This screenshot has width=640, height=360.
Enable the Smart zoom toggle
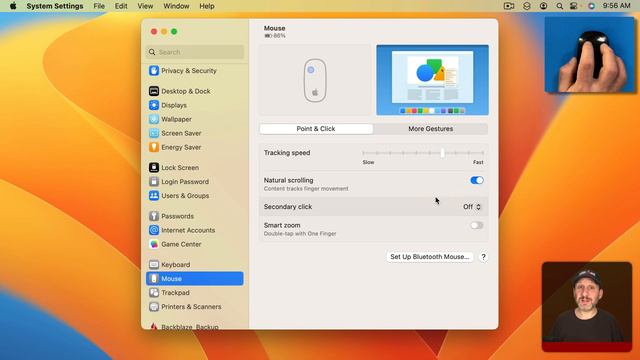tap(477, 225)
